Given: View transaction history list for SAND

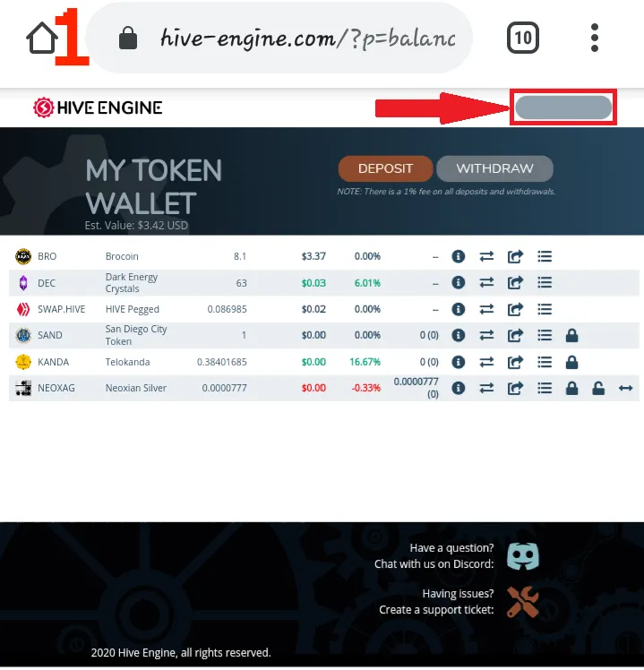Looking at the screenshot, I should coord(545,335).
